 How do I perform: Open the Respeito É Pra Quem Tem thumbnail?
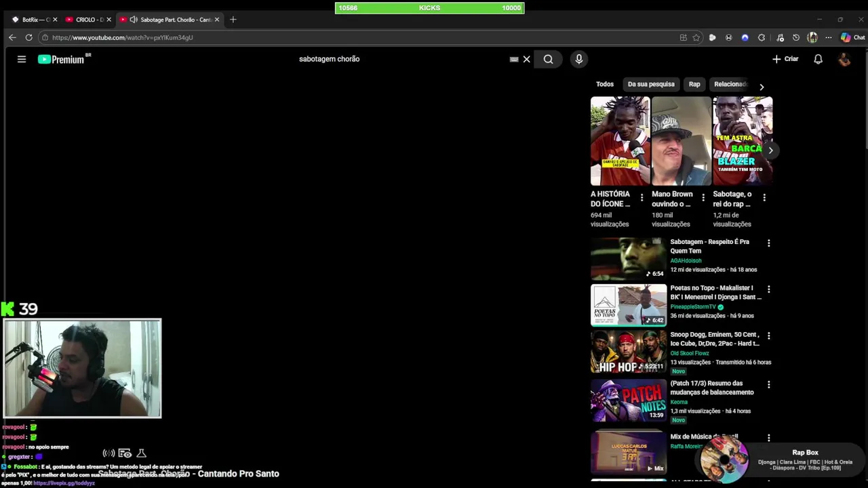[629, 258]
